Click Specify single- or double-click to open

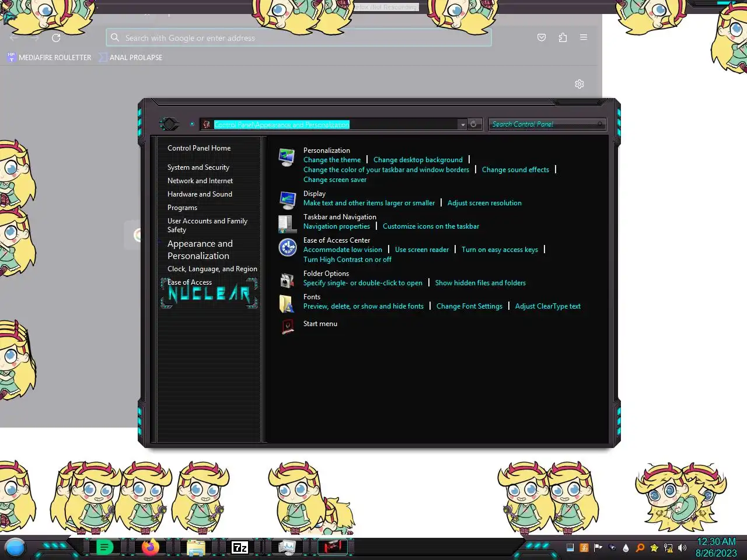363,283
